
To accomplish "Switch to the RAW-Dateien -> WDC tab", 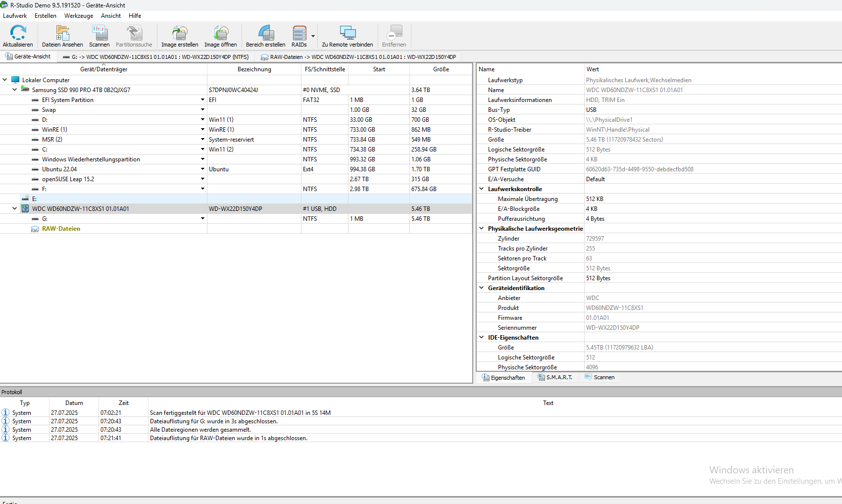I will pos(358,57).
